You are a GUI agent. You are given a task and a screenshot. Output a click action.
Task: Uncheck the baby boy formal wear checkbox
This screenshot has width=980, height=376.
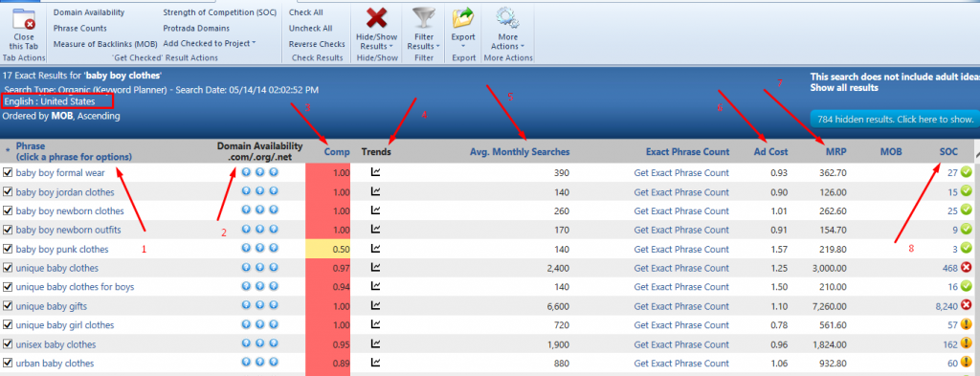[8, 173]
